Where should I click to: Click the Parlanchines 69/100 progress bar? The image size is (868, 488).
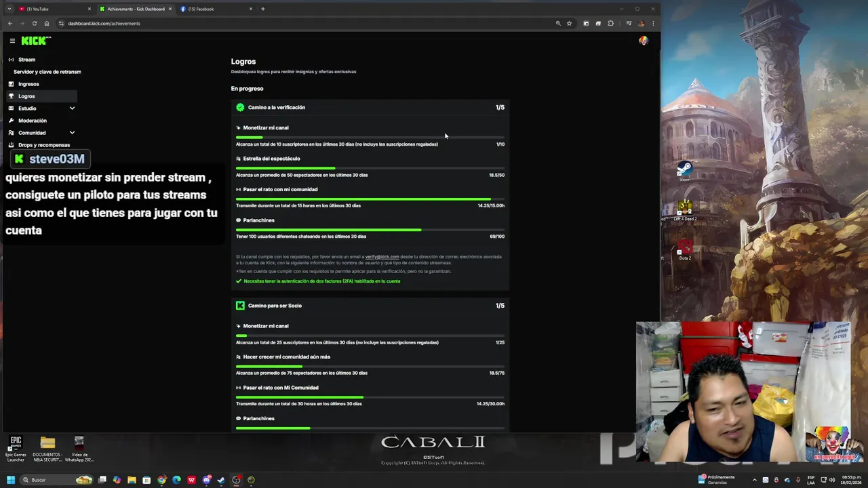pos(370,230)
